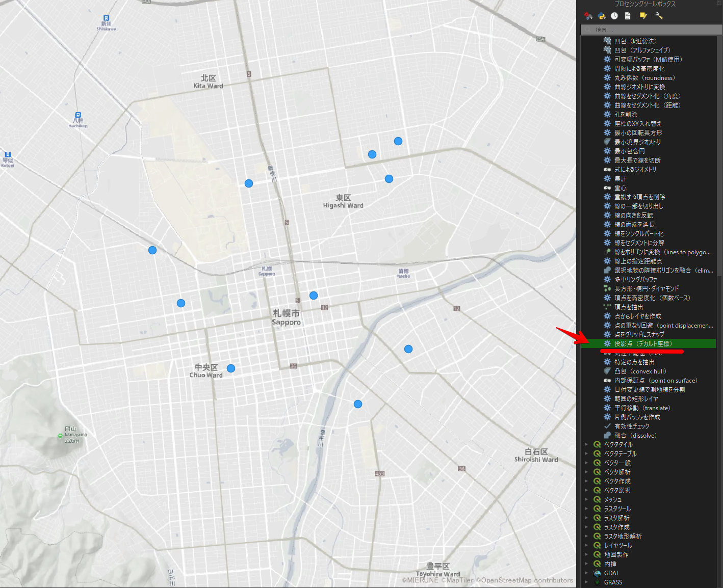Click the icon beside 長方形・楕円・ダイヤモンド
This screenshot has width=723, height=588.
pos(607,288)
